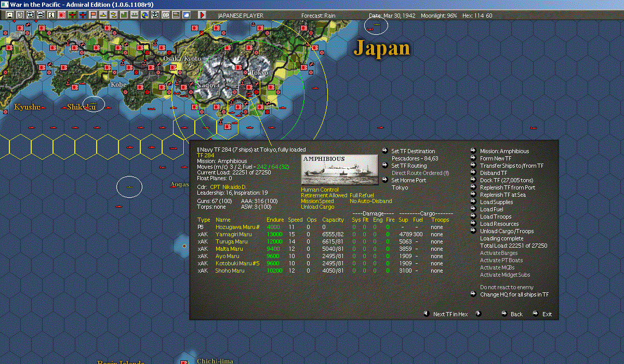Open the document list toolbar icon
624x364 pixels.
point(20,15)
